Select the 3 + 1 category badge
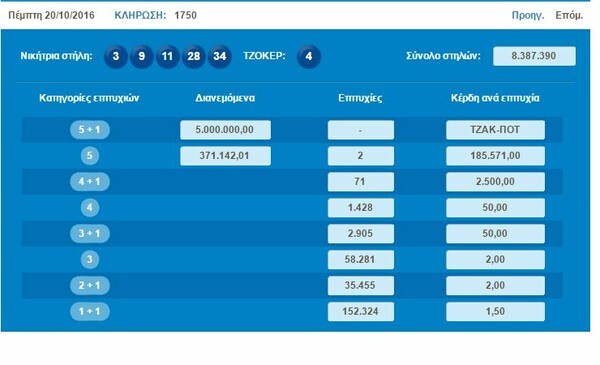Image resolution: width=600 pixels, height=365 pixels. pos(90,234)
